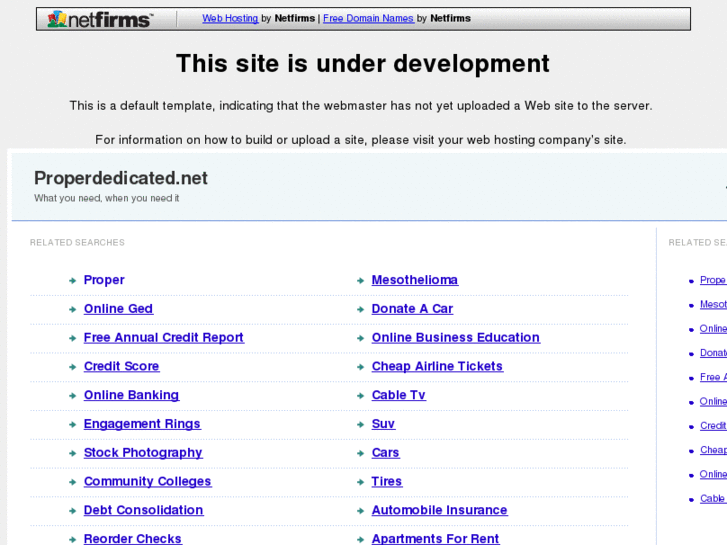Click arrow icon beside Engagement Rings
The height and width of the screenshot is (545, 727).
[72, 424]
